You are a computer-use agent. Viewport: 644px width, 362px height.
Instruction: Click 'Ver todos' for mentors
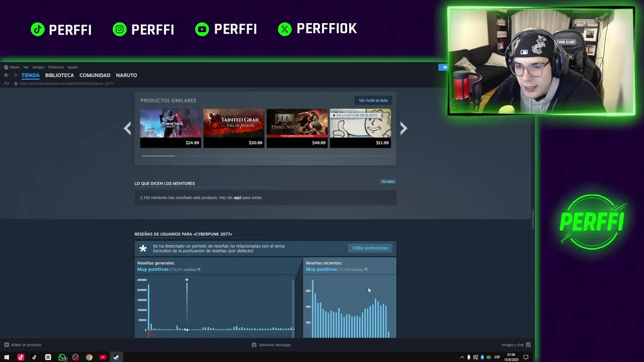click(388, 182)
